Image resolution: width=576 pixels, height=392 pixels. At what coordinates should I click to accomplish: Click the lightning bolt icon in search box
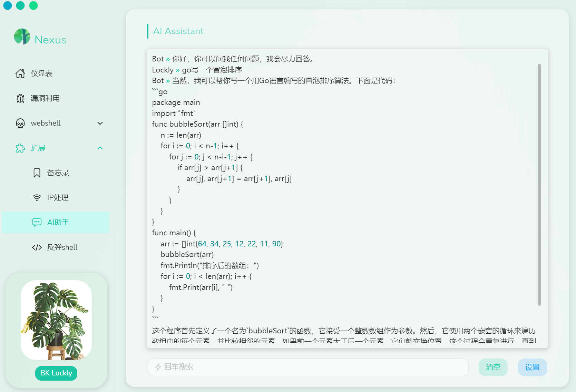(x=158, y=367)
